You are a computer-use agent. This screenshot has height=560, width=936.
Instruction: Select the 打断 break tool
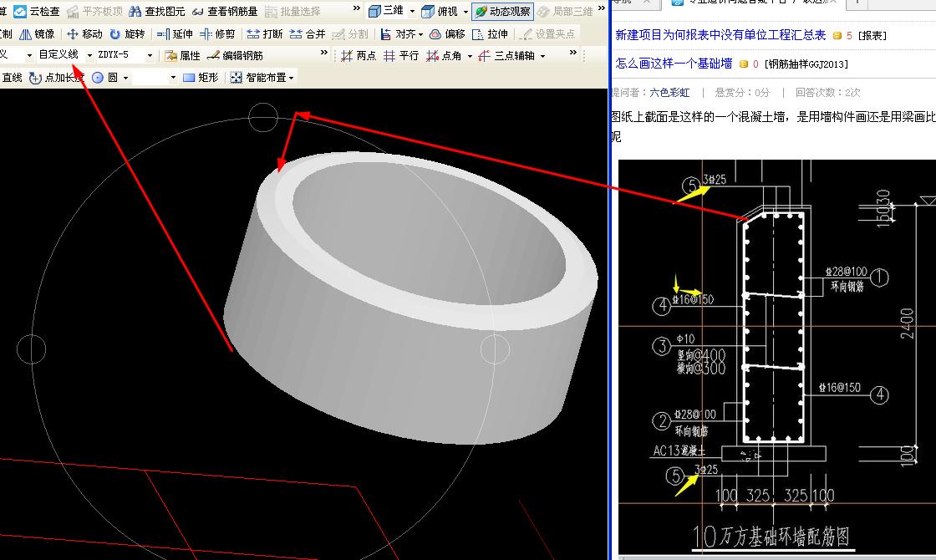pyautogui.click(x=264, y=34)
